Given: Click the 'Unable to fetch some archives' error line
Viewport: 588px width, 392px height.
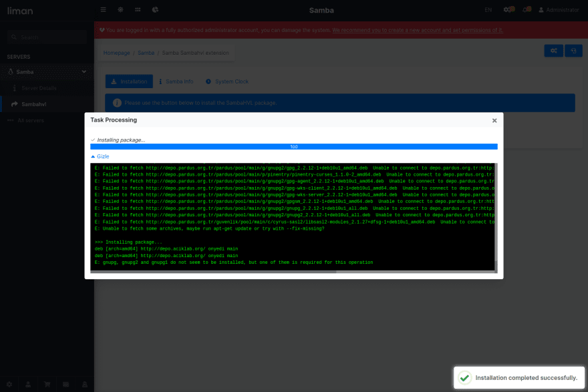Looking at the screenshot, I should pos(209,228).
